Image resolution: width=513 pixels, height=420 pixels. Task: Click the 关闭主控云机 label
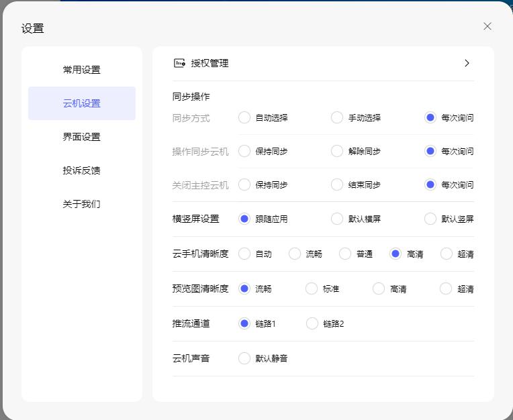200,185
